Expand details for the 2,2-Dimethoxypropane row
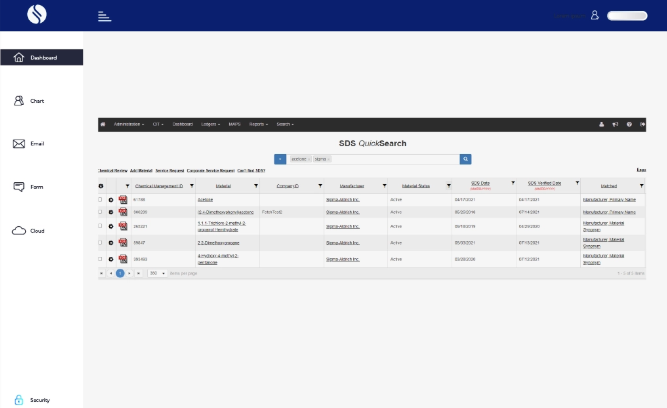Screen dimensions: 667x408 (x=111, y=243)
